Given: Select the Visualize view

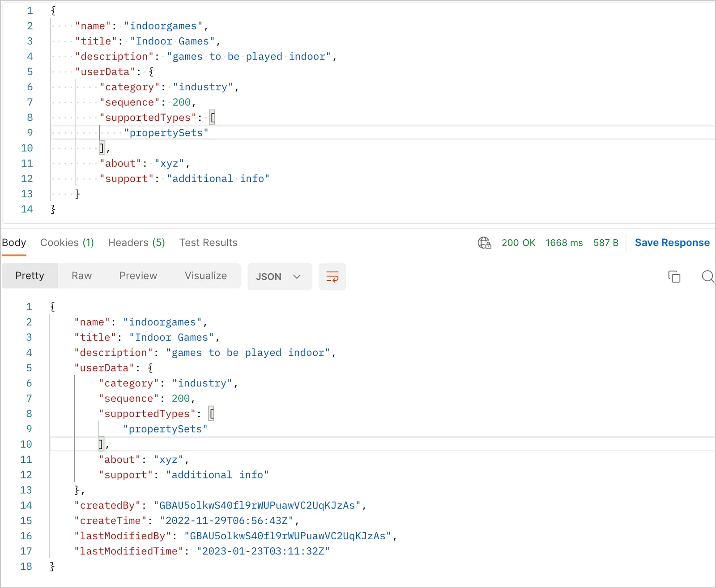Looking at the screenshot, I should pyautogui.click(x=206, y=276).
